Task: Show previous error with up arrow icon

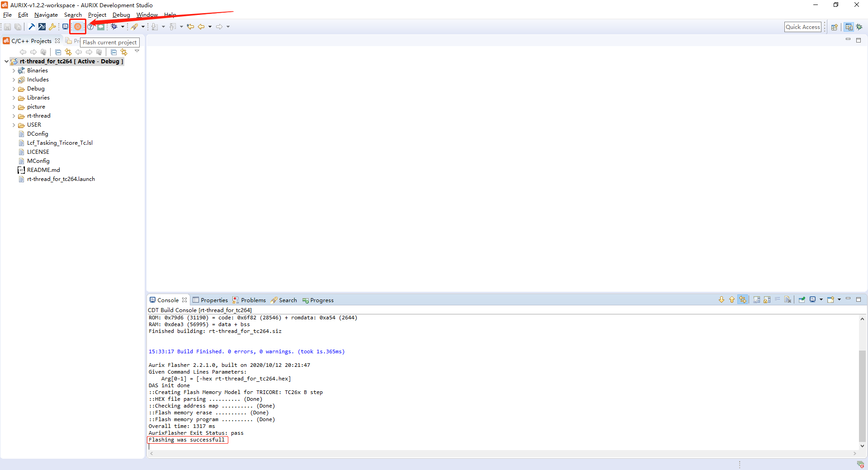Action: coord(732,300)
